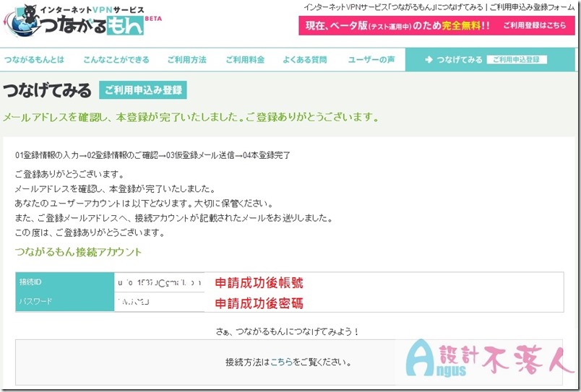The width and height of the screenshot is (581, 392).
Task: Click the つながるもん接続アカウント heading
Action: (x=78, y=252)
